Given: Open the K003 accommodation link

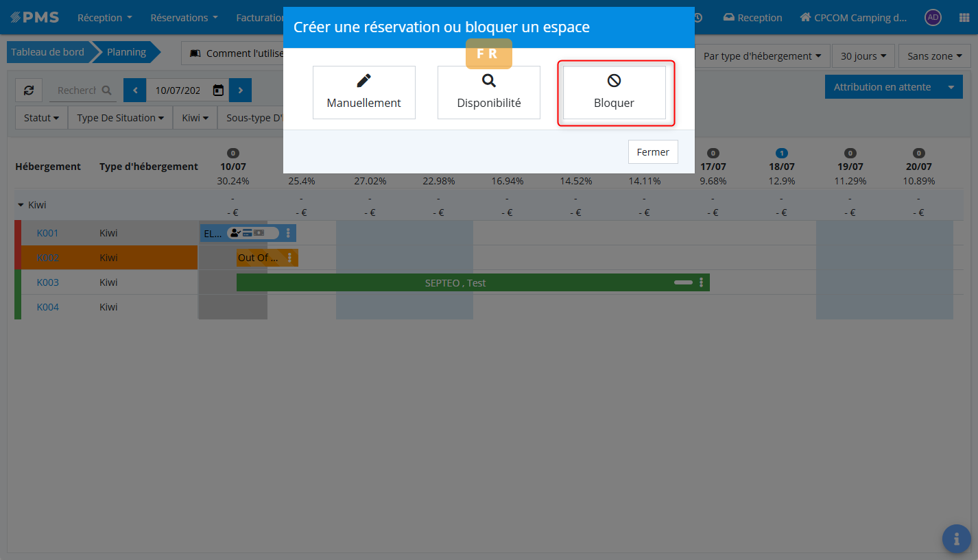Looking at the screenshot, I should coord(47,282).
